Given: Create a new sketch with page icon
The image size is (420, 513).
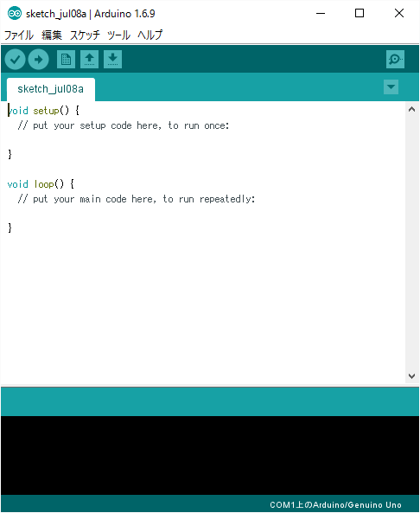Looking at the screenshot, I should pos(66,59).
